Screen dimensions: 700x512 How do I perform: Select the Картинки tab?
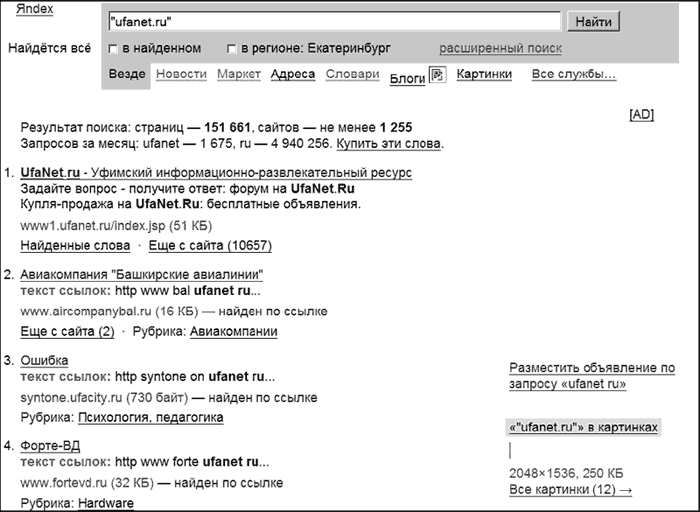(484, 74)
